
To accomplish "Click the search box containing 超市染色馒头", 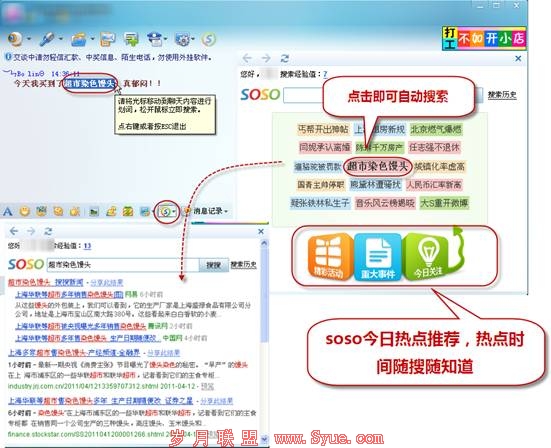I will tap(123, 265).
